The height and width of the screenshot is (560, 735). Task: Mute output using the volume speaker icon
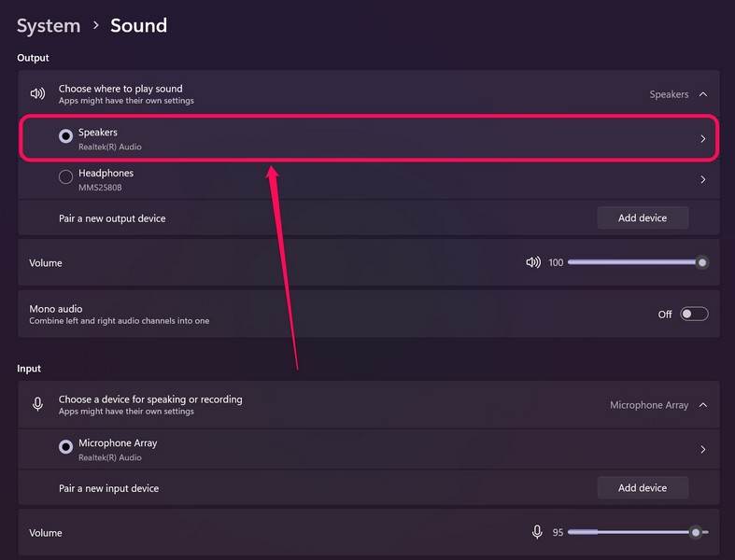pos(532,262)
